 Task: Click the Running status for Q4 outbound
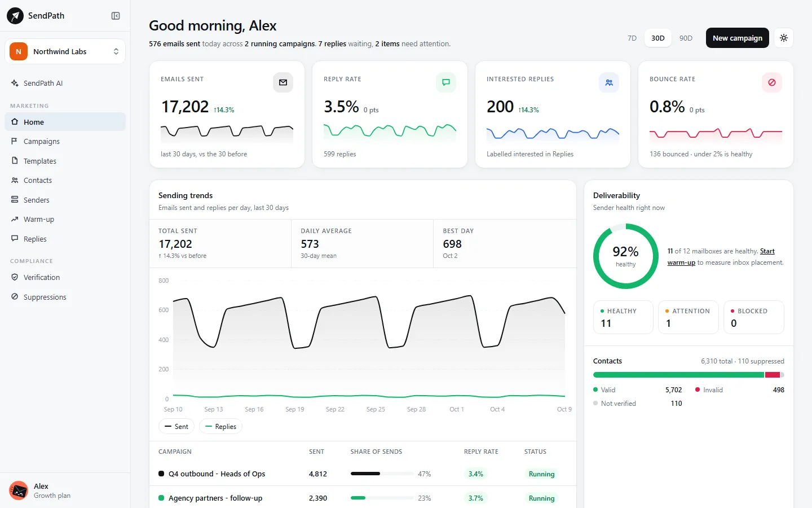point(542,474)
